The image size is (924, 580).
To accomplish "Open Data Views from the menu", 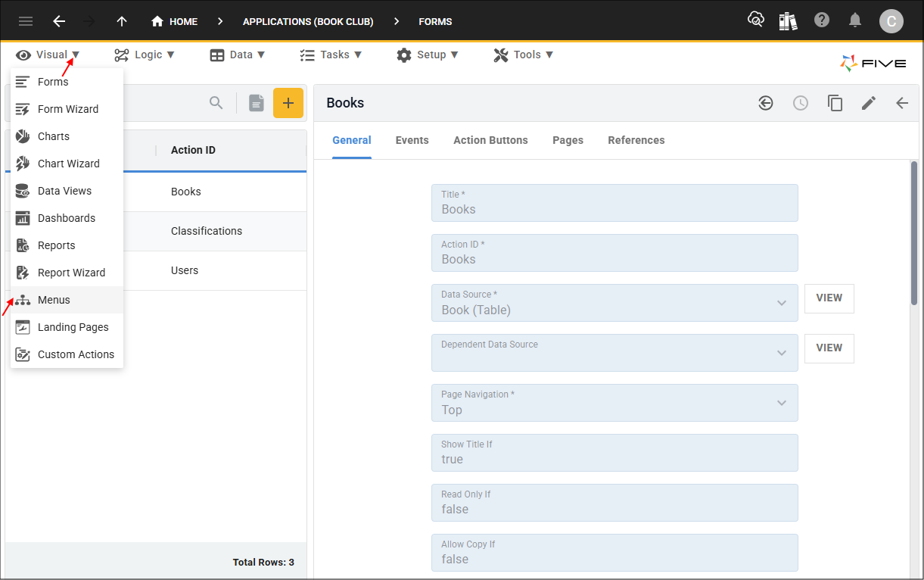I will [x=67, y=191].
